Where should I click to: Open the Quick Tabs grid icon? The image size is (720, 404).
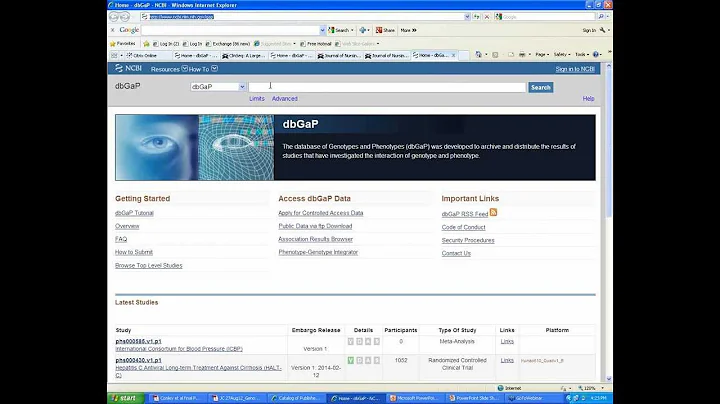[114, 55]
